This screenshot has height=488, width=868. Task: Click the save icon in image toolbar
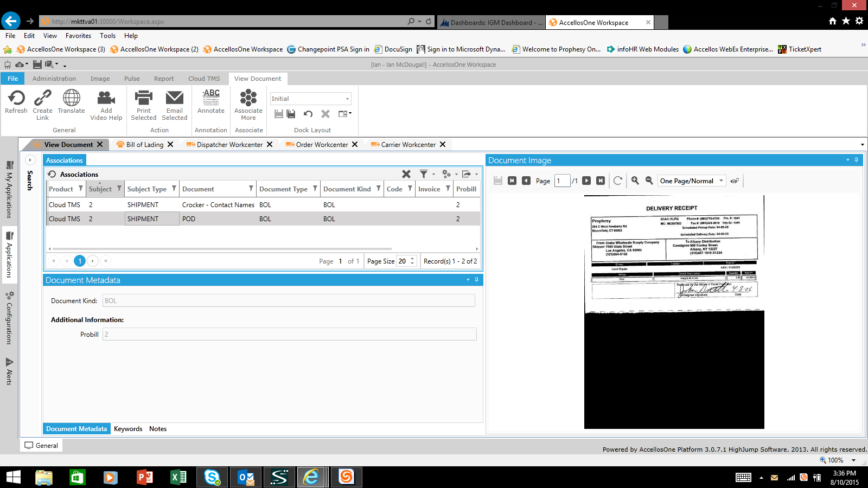point(498,181)
